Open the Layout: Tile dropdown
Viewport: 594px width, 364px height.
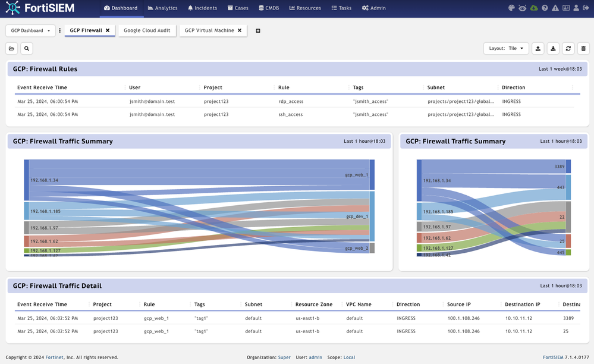[x=506, y=49]
